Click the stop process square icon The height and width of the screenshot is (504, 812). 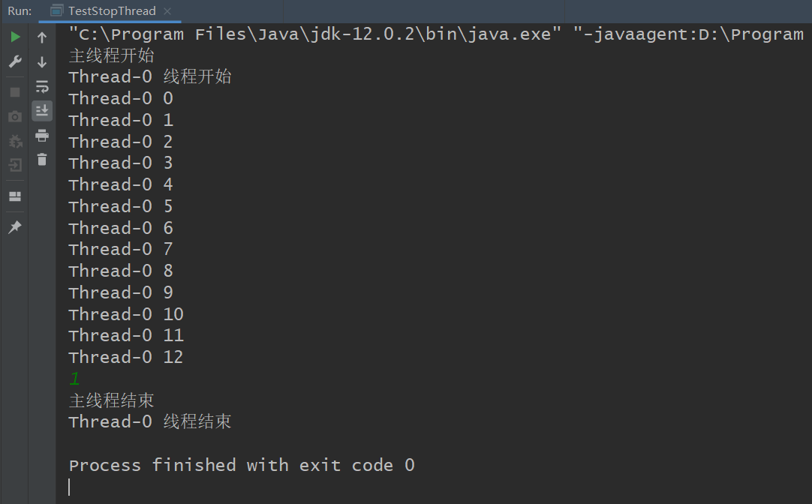point(15,92)
